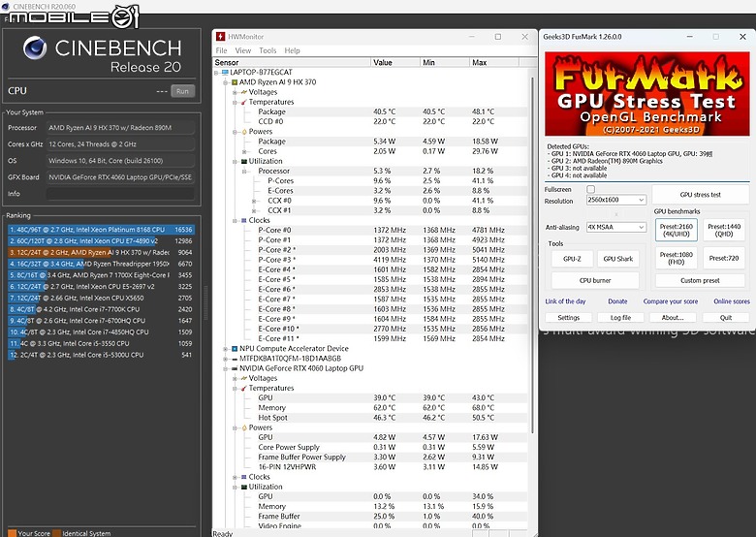Launch the CPU burner tool
This screenshot has width=756, height=537.
click(595, 280)
